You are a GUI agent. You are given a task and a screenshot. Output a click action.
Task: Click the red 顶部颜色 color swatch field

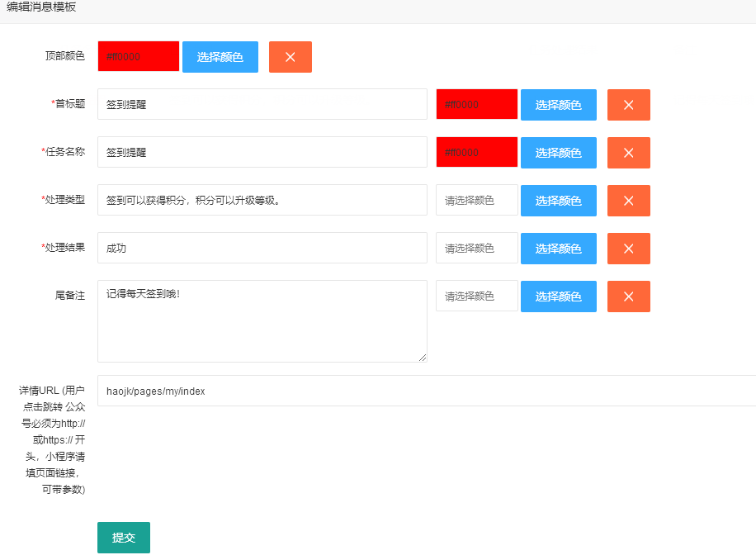pos(139,57)
